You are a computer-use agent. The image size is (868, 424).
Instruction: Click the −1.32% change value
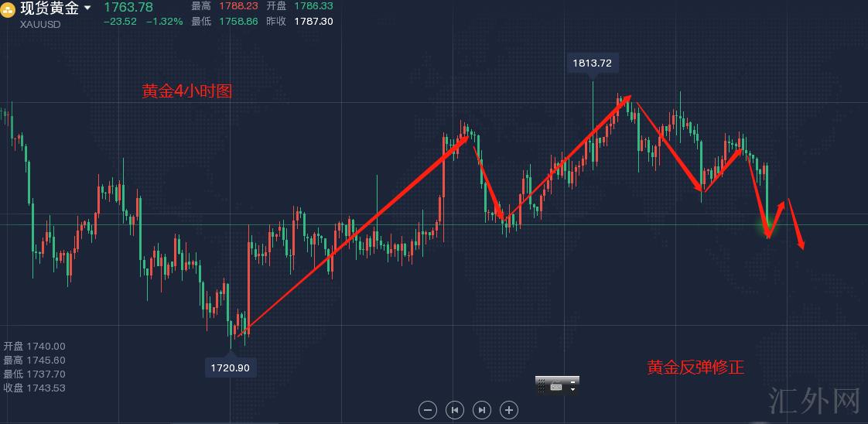[165, 22]
